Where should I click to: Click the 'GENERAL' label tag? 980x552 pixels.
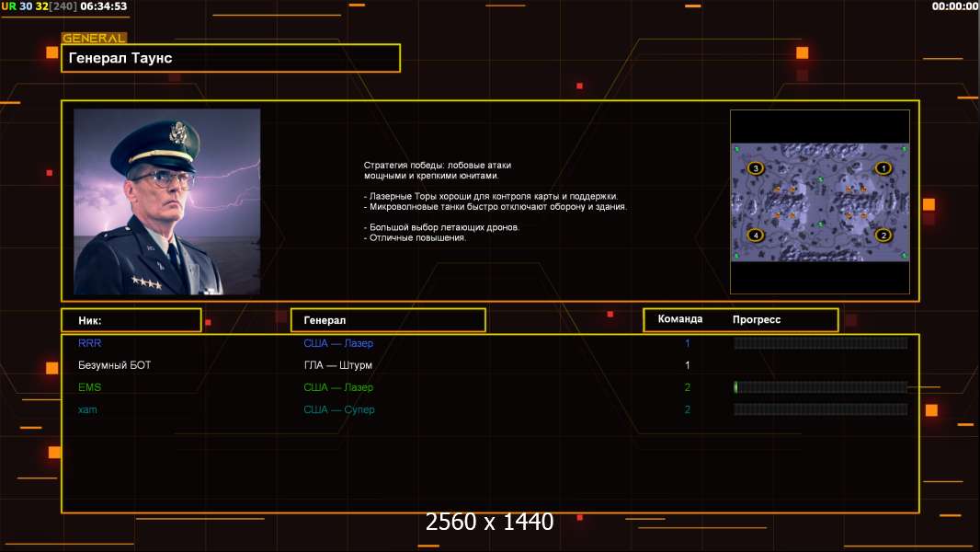click(95, 38)
